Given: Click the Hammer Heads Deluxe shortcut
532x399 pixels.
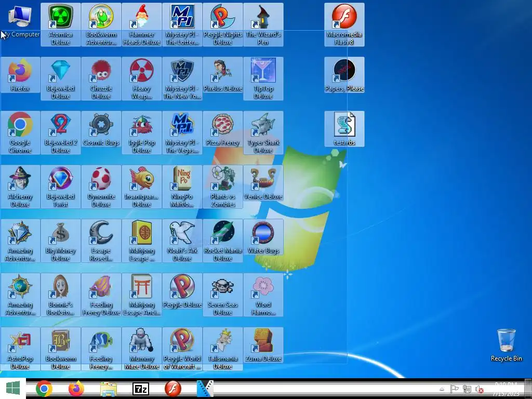Looking at the screenshot, I should tap(141, 24).
